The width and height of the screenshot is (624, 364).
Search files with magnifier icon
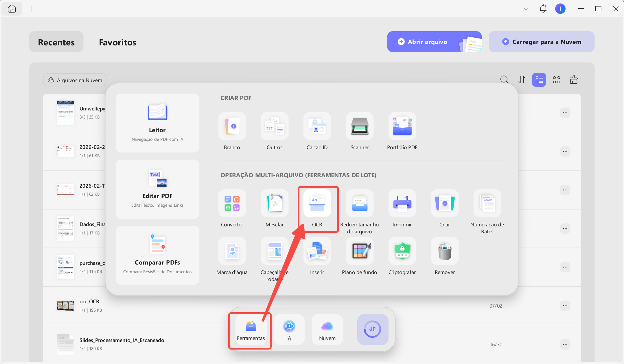click(x=504, y=80)
